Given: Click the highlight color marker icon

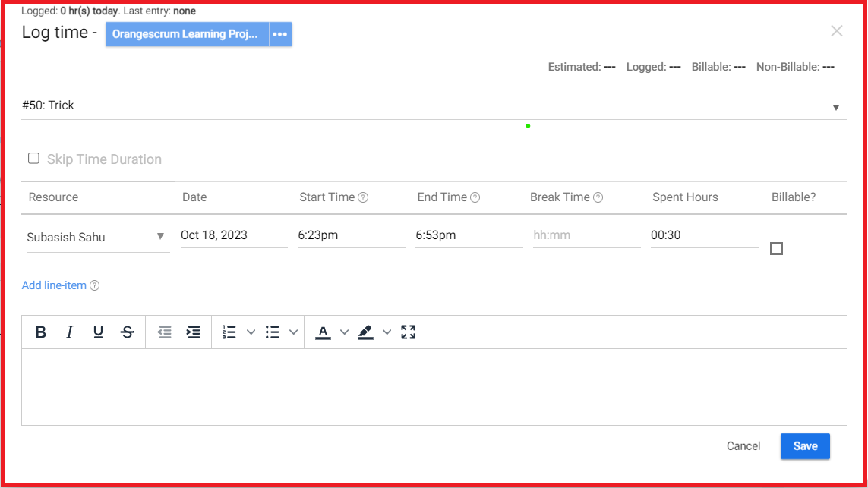Looking at the screenshot, I should 365,332.
